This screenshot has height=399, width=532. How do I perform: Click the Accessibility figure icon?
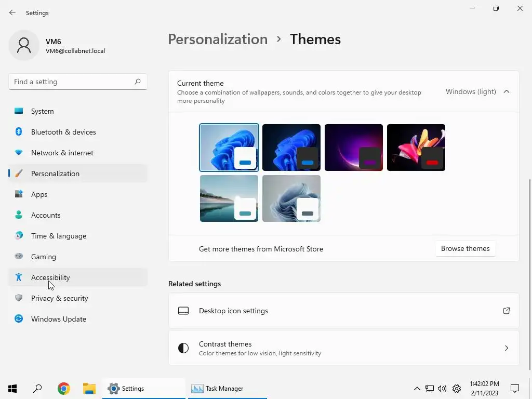point(19,277)
